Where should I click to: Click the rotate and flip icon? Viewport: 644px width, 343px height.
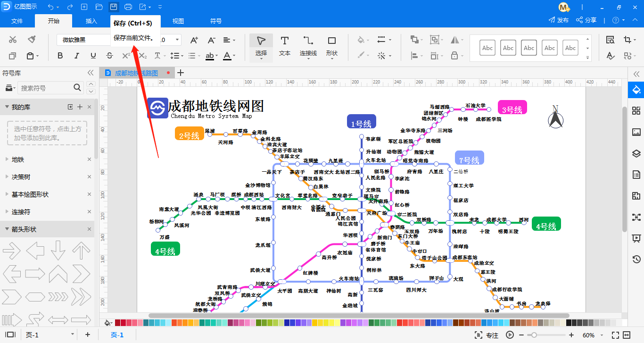454,40
